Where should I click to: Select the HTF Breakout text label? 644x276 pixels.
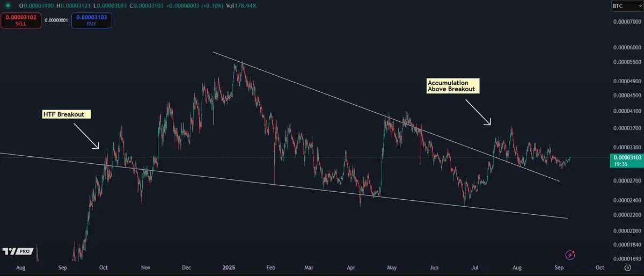coord(67,114)
